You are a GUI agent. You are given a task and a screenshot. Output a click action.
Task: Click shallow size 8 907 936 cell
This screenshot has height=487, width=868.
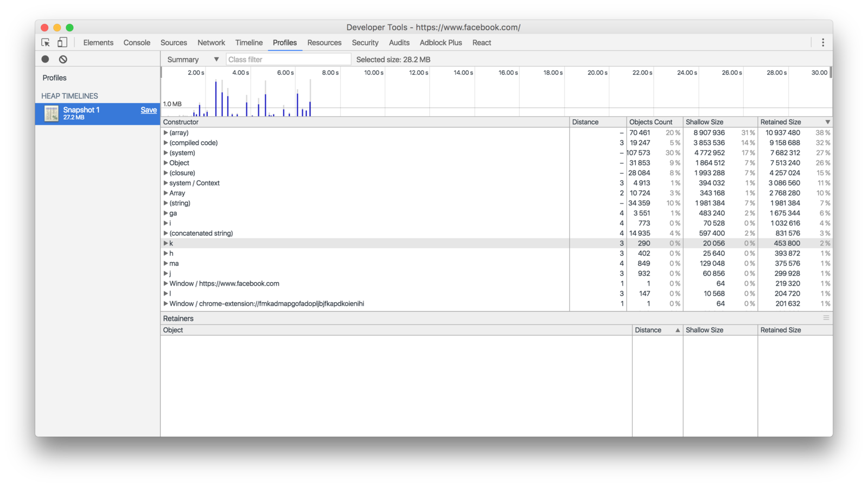(709, 132)
